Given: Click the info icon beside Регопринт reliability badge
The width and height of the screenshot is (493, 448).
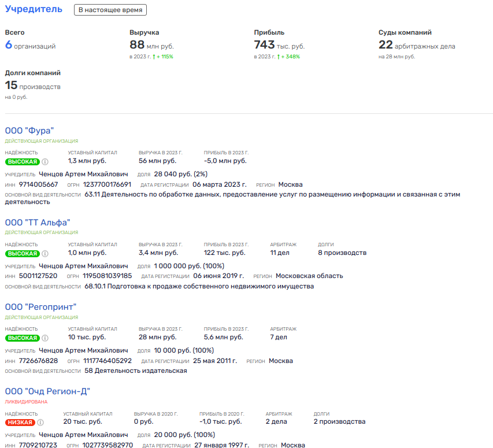Looking at the screenshot, I should [45, 338].
